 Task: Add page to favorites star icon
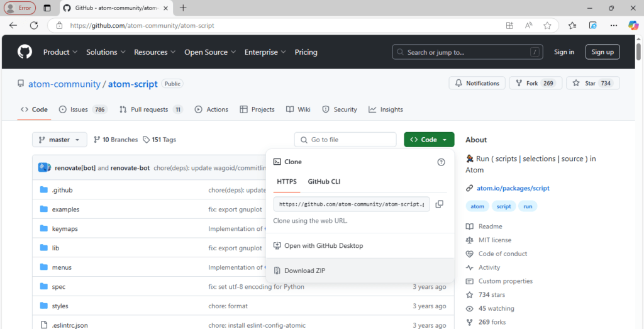pyautogui.click(x=547, y=25)
